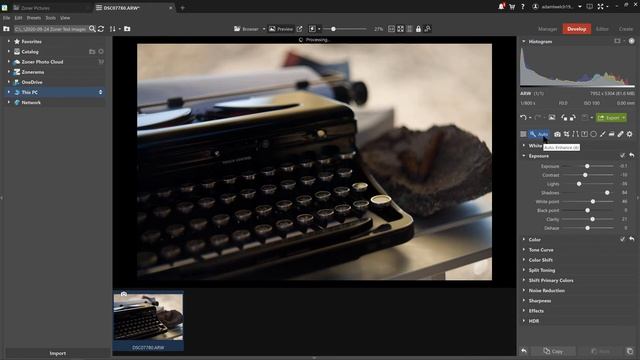Click the one-to-one zoom icon
This screenshot has height=360, width=640.
coord(391,29)
